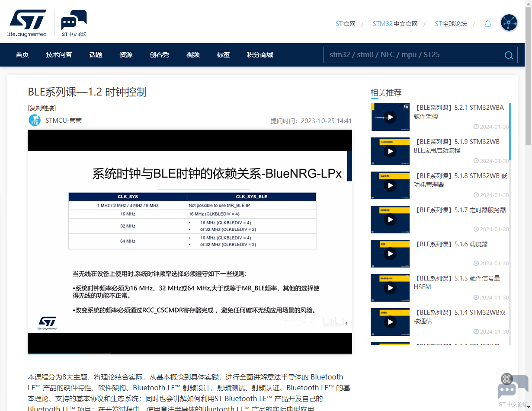The image size is (532, 411).
Task: Visit ST全球论坛 link
Action: 451,24
